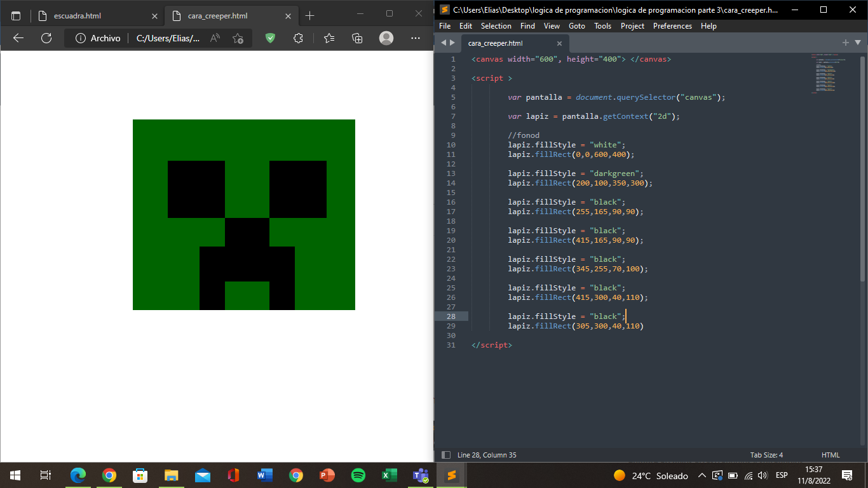Open Sublime tab list dropdown arrow
This screenshot has width=868, height=488.
coord(858,43)
